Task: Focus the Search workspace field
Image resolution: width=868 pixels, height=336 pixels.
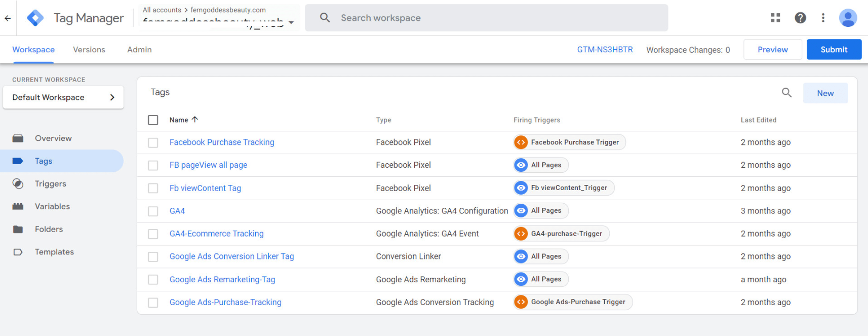Action: 486,18
